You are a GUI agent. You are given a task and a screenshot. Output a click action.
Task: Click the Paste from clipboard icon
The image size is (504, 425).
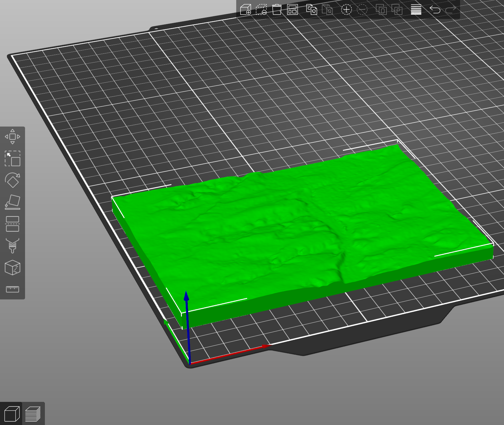[x=327, y=10]
